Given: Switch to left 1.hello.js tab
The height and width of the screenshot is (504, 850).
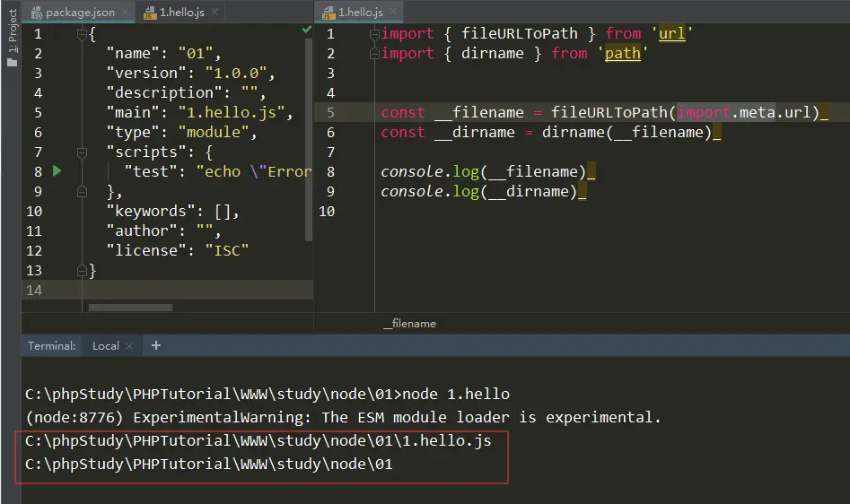Looking at the screenshot, I should click(181, 12).
